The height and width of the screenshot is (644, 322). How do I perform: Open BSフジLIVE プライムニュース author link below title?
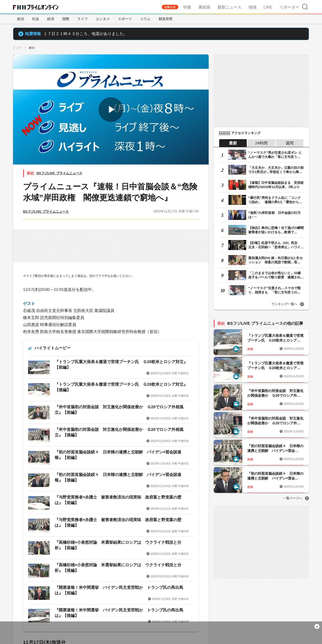pos(46,211)
